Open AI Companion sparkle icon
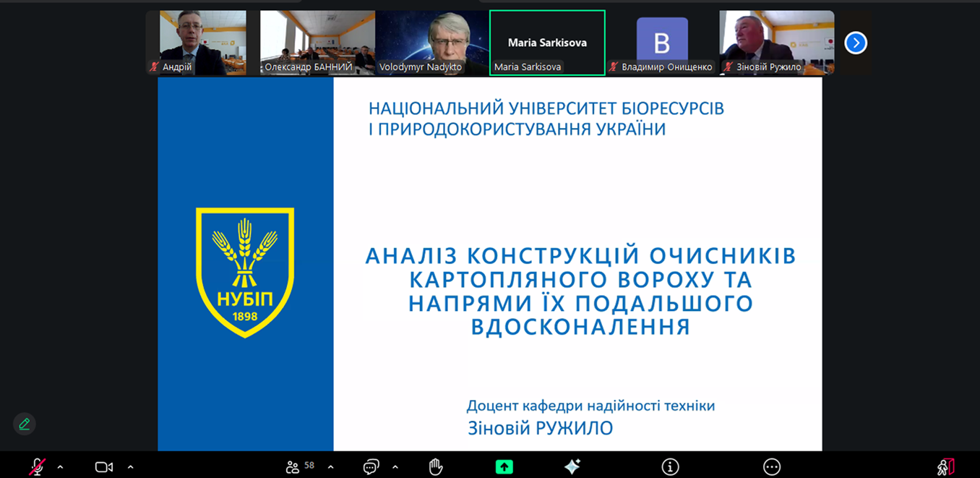This screenshot has height=478, width=980. click(x=572, y=467)
